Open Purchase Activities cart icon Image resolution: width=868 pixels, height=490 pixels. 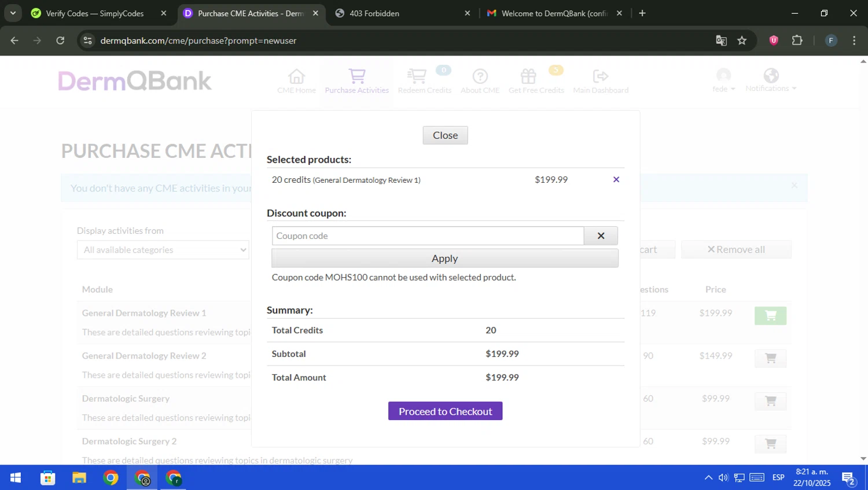pyautogui.click(x=356, y=81)
